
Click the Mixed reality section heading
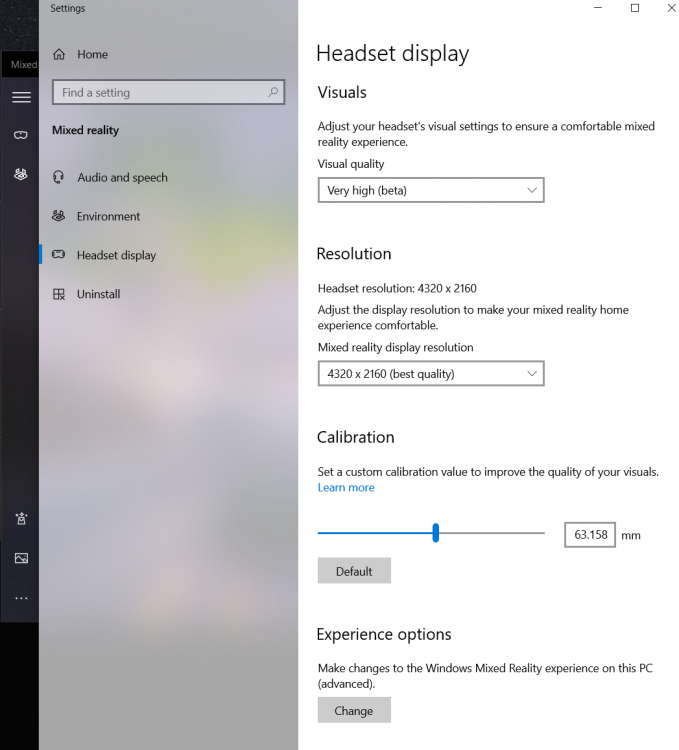[x=86, y=130]
